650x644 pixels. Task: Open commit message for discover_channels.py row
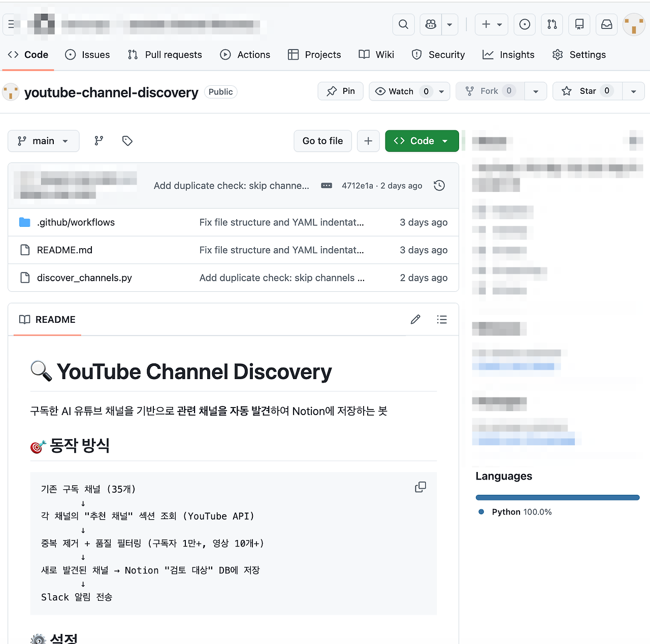pyautogui.click(x=282, y=278)
